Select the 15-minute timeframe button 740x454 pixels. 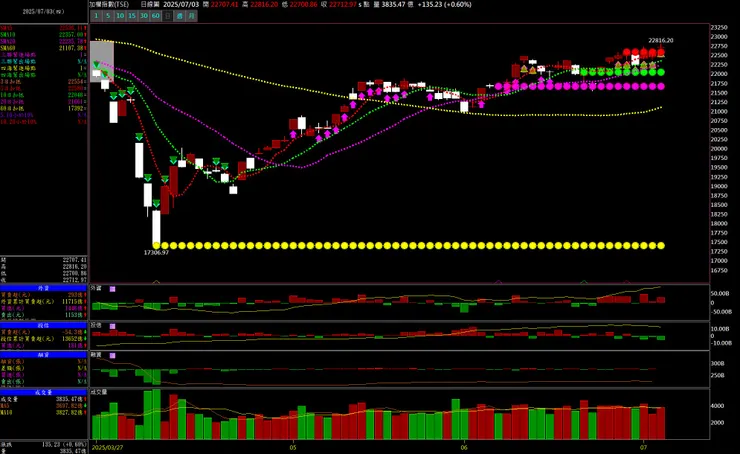132,16
